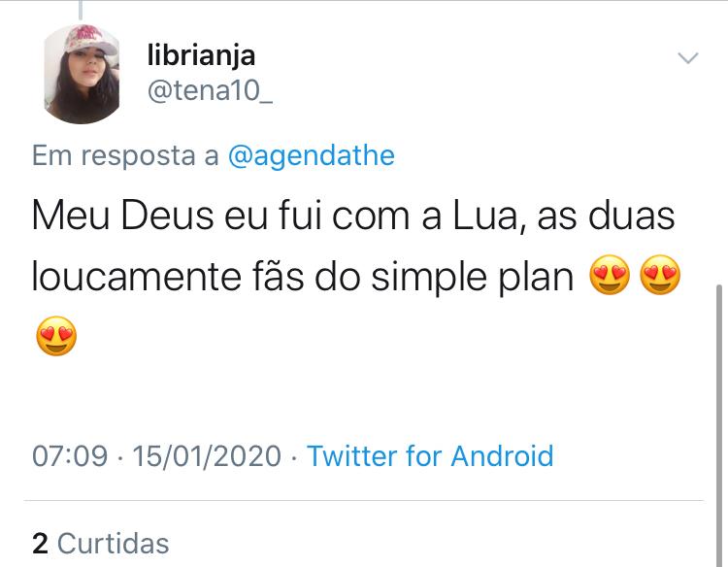Open the librianja profile picture

coord(82,75)
